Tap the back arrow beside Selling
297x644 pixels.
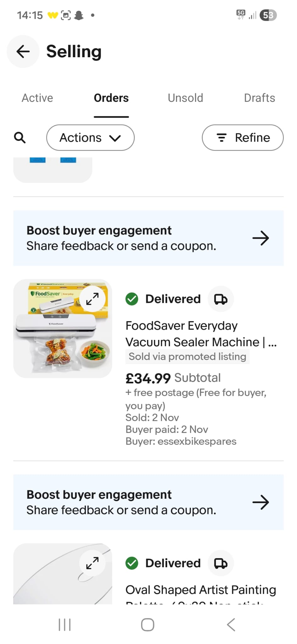(x=23, y=52)
